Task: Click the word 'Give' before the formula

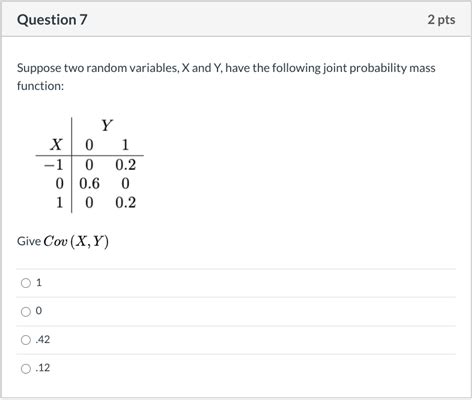Action: click(29, 241)
